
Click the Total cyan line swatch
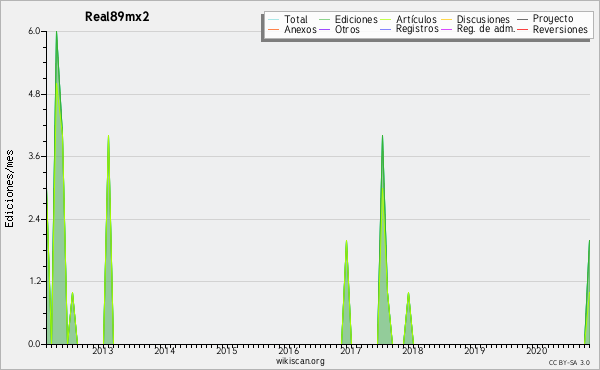tap(274, 20)
